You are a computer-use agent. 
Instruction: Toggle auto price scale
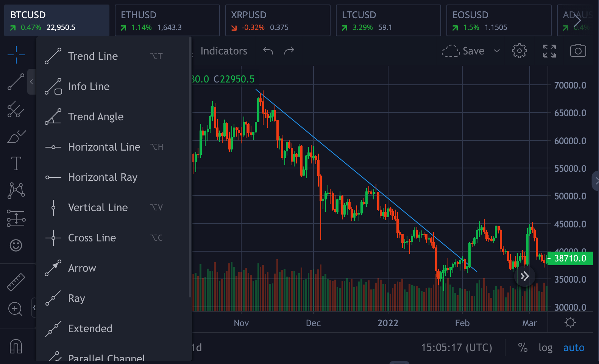(x=574, y=347)
